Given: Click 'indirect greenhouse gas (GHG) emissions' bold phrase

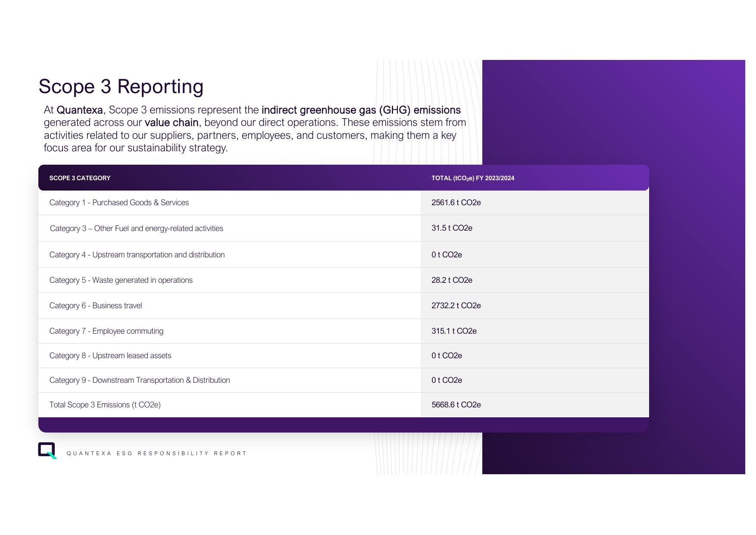Looking at the screenshot, I should click(x=361, y=110).
